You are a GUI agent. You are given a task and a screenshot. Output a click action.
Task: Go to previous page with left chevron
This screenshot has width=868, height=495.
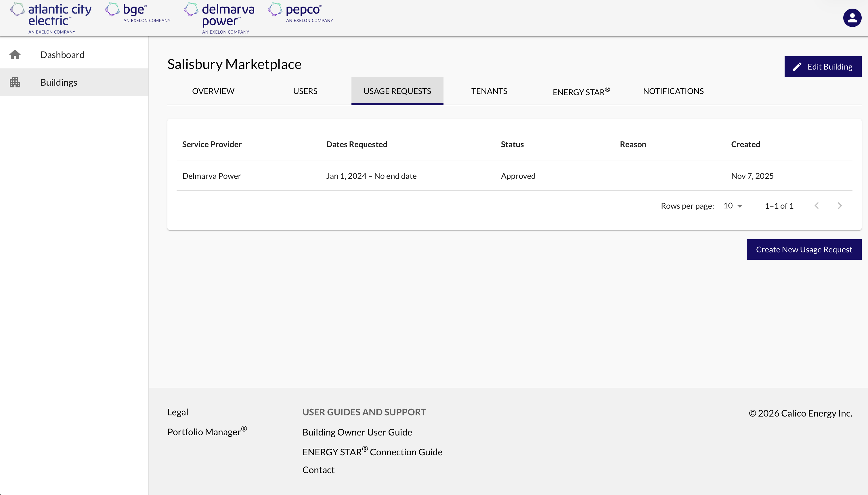817,205
